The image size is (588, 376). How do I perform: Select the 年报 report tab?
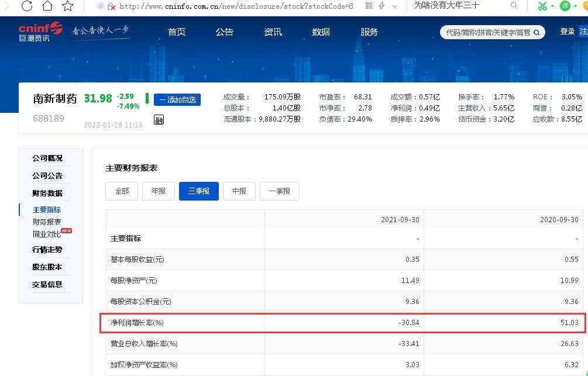coord(159,191)
